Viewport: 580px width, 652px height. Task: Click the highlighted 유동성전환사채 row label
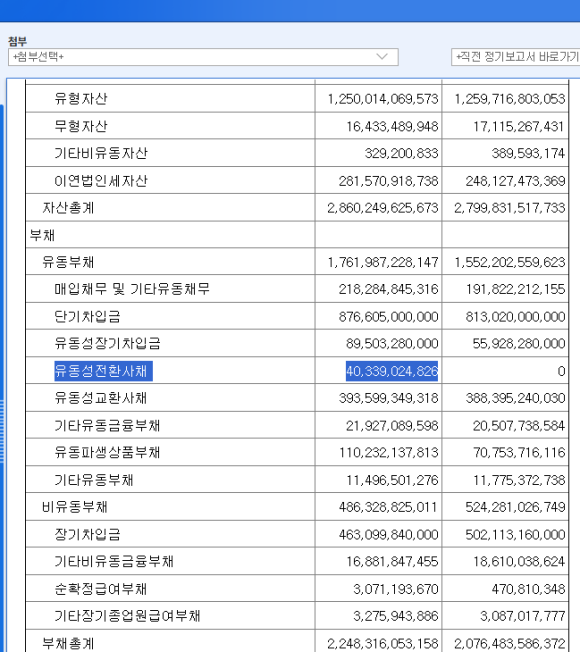(x=103, y=370)
